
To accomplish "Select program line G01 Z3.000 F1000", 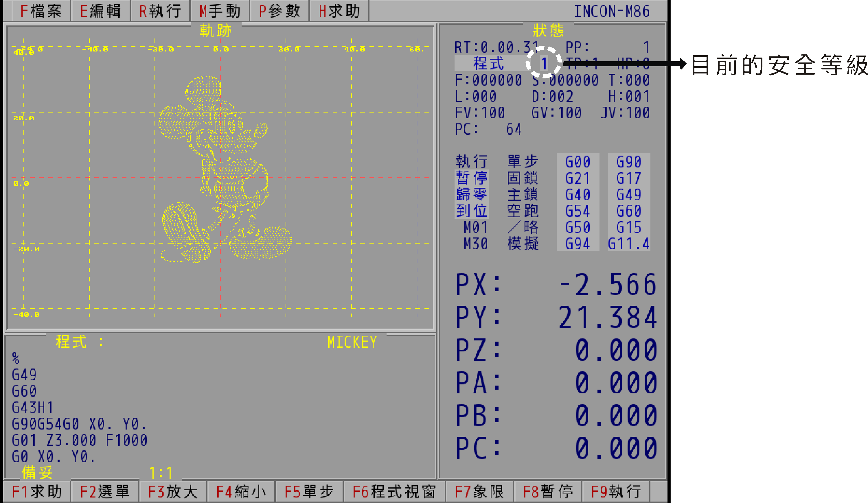I will [x=80, y=441].
